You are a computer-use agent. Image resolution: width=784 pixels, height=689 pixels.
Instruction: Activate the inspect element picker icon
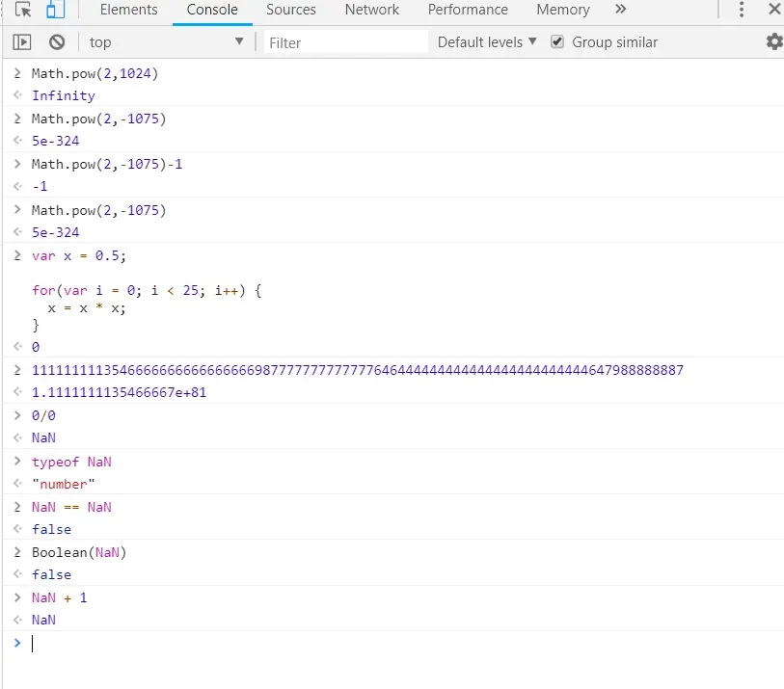[23, 10]
